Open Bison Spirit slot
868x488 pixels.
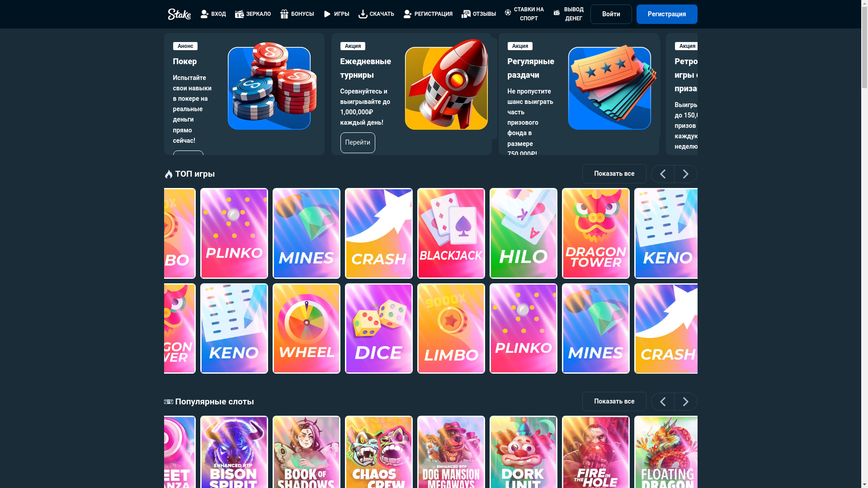[x=234, y=452]
